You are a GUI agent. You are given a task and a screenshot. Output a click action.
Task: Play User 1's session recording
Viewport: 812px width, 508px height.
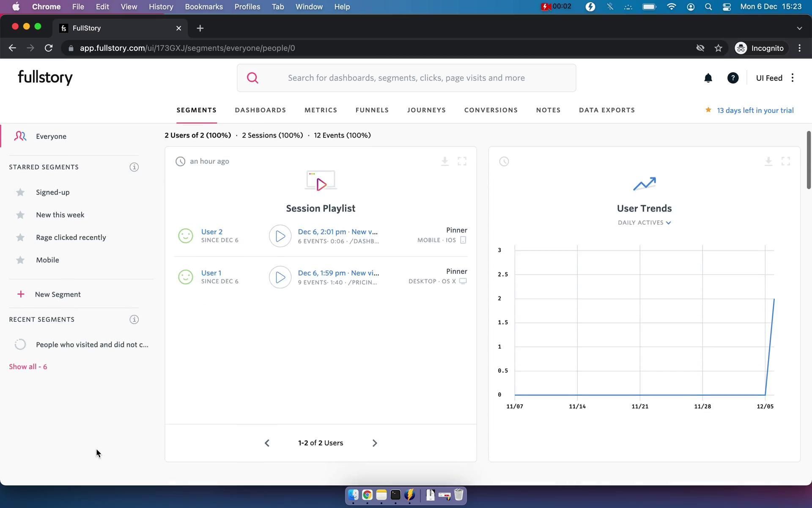[280, 277]
